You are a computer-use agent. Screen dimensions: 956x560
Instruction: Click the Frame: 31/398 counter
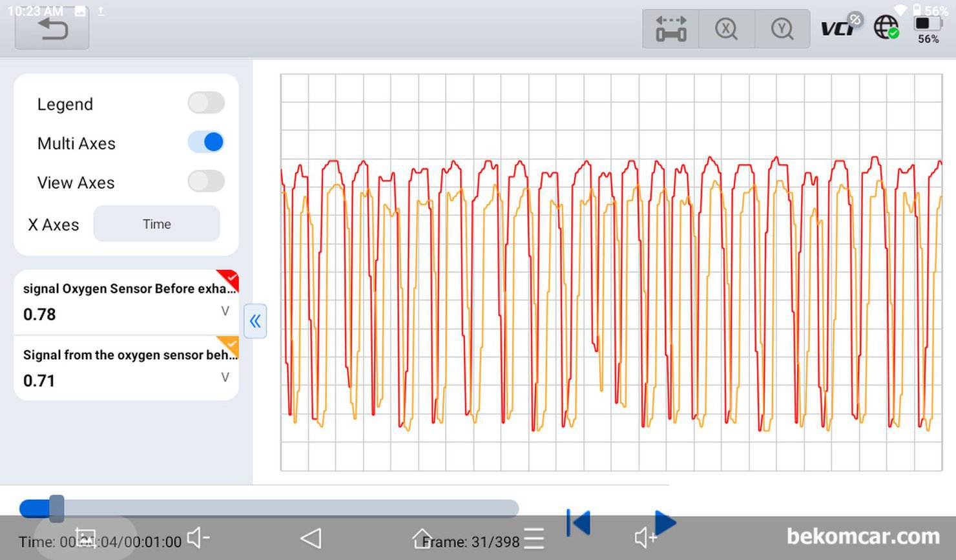(471, 542)
